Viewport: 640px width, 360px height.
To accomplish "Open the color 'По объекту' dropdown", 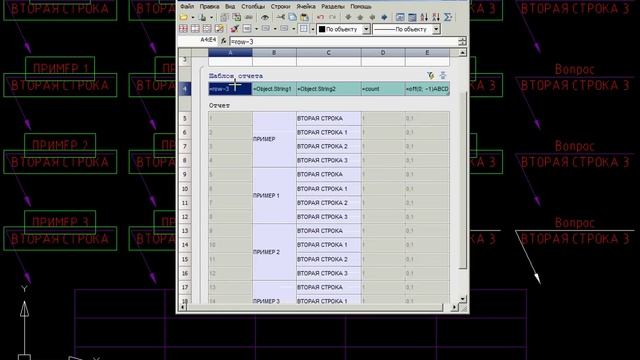I will pyautogui.click(x=366, y=29).
